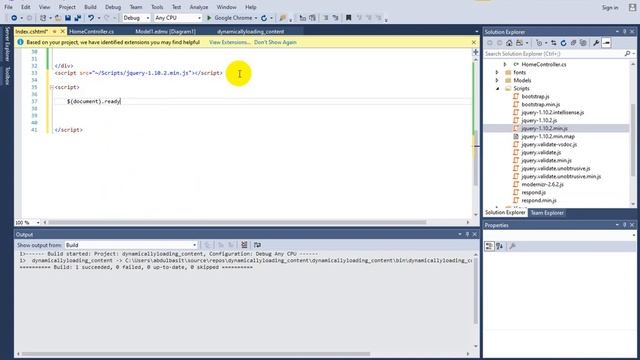640x360 pixels.
Task: Click the Collapse All icon in Solution Explorer
Action: coord(573,43)
